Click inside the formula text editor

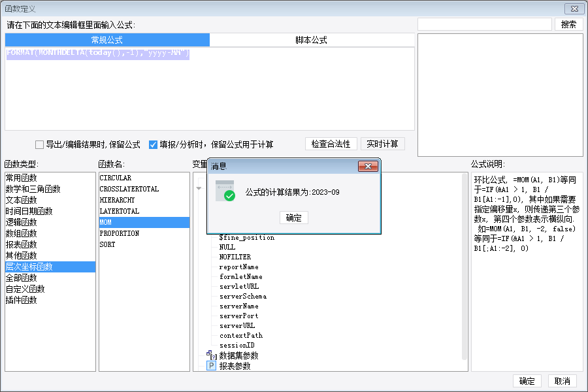210,89
